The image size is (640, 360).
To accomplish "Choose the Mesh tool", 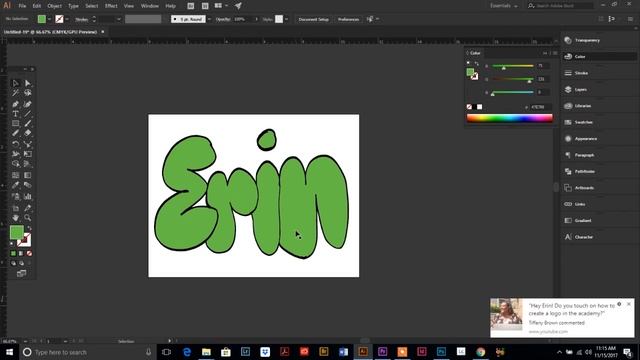I will [x=16, y=175].
